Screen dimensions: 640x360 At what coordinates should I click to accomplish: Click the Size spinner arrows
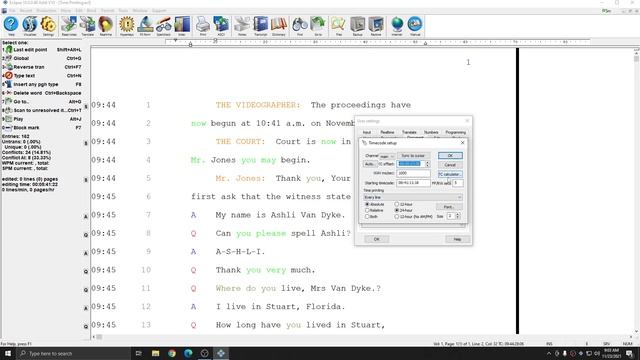tap(458, 216)
